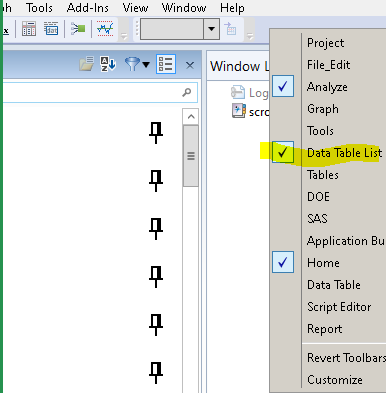Screen dimensions: 386x393
Task: Select the Log entry in Window List
Action: pos(249,92)
